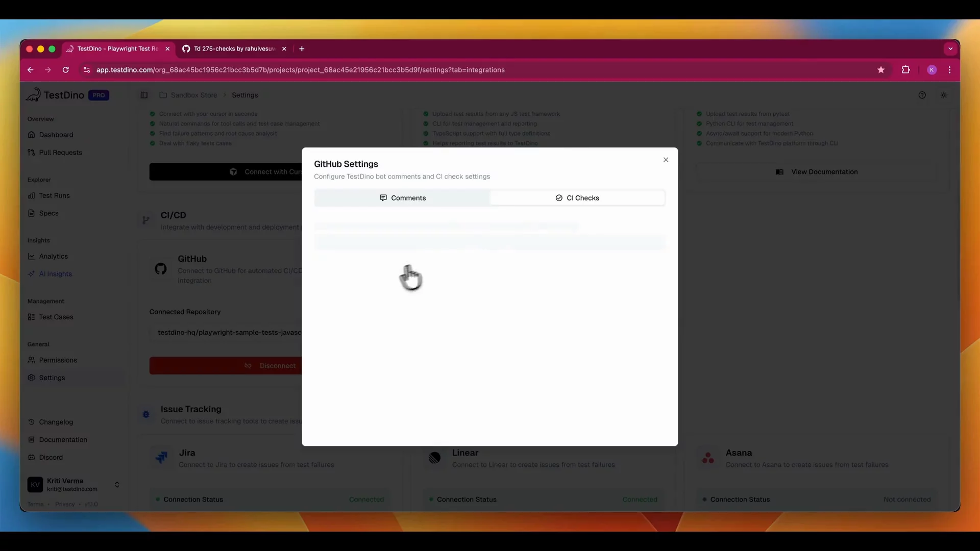Select Specs in the Explorer section
This screenshot has width=980, height=551.
[x=48, y=213]
